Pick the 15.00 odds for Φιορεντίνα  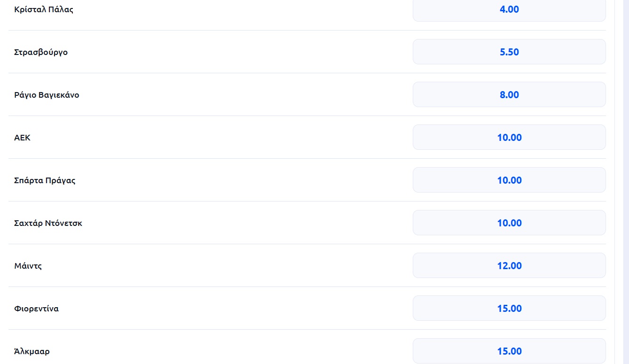pyautogui.click(x=509, y=308)
